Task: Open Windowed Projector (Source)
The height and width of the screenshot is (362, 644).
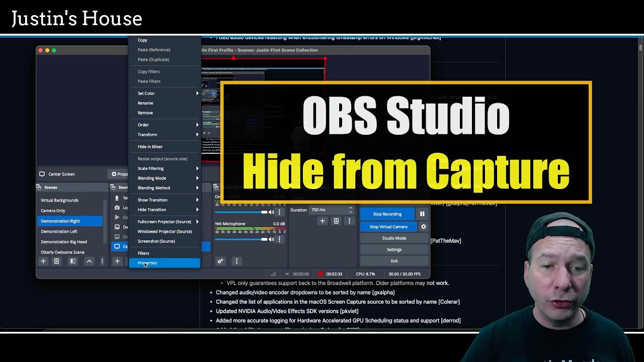Action: 165,231
